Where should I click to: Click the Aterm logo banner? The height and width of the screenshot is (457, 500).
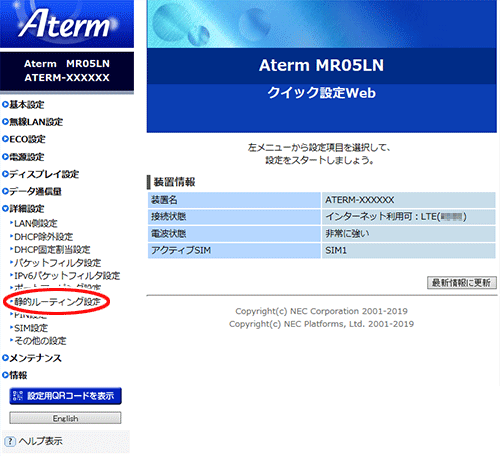(67, 24)
